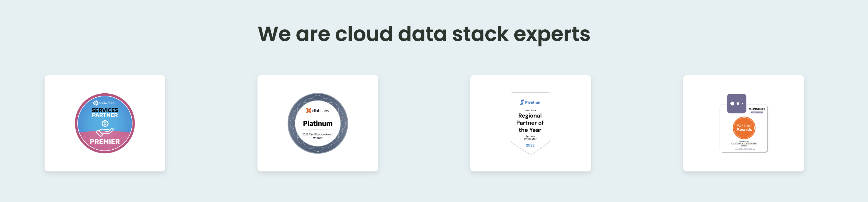The image size is (868, 202).
Task: Click the 2022 Certification Award Winner text
Action: 318,136
